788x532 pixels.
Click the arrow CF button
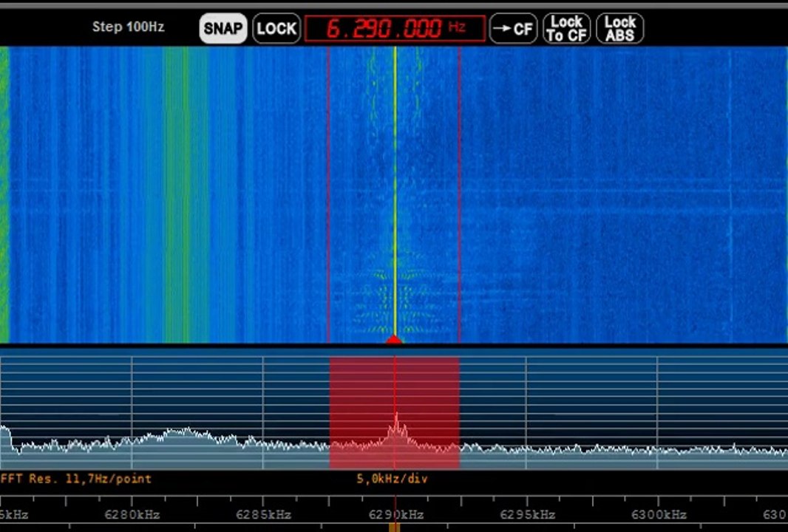(513, 28)
